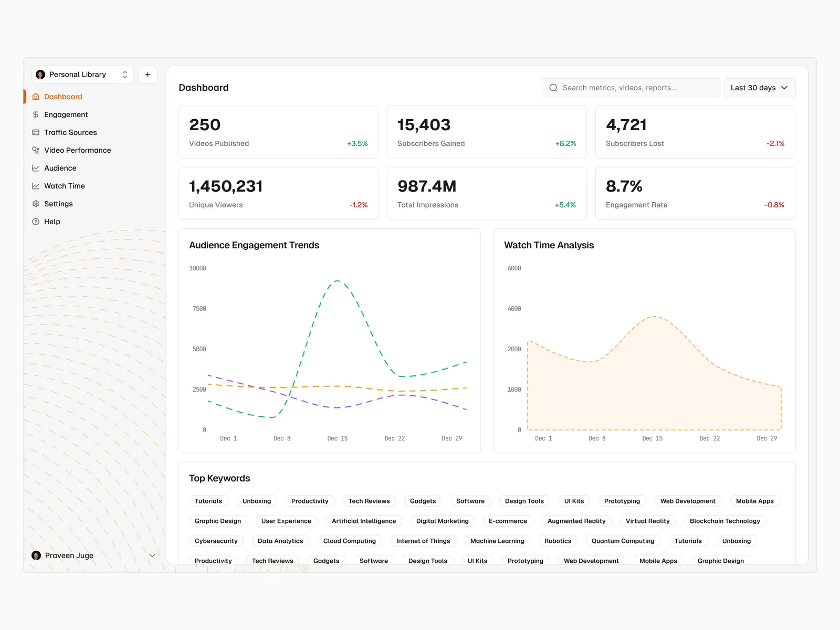
Task: Click the Traffic Sources card icon
Action: point(36,132)
